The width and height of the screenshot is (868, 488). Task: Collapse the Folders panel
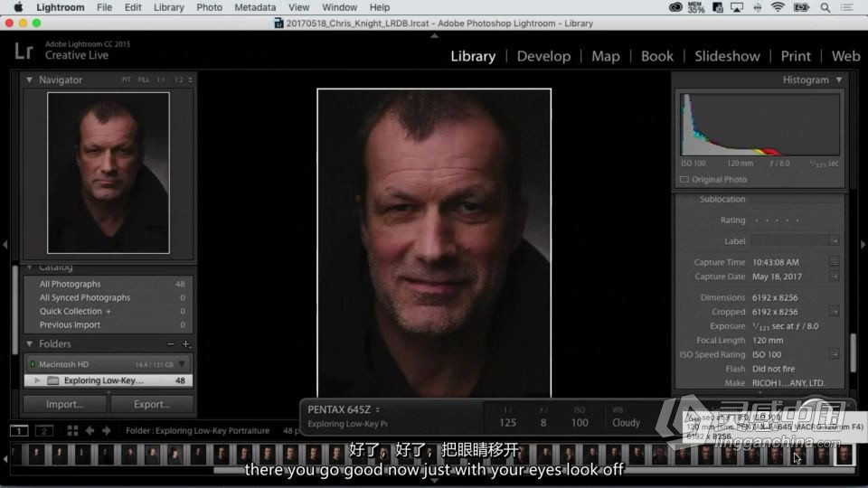(x=29, y=343)
